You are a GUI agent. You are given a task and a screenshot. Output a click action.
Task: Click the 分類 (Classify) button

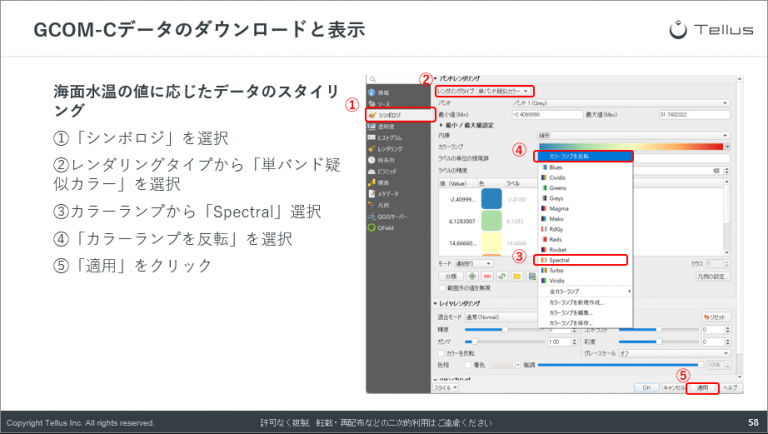pyautogui.click(x=451, y=276)
